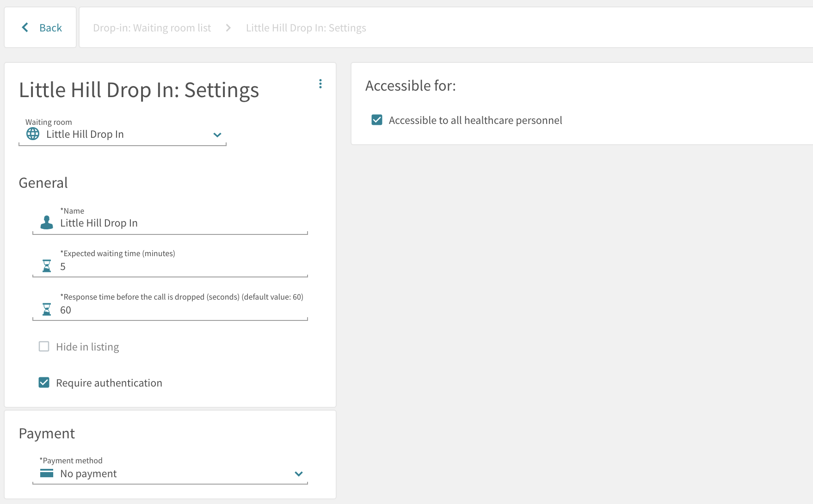Select the Waiting room combo box value

(x=85, y=134)
